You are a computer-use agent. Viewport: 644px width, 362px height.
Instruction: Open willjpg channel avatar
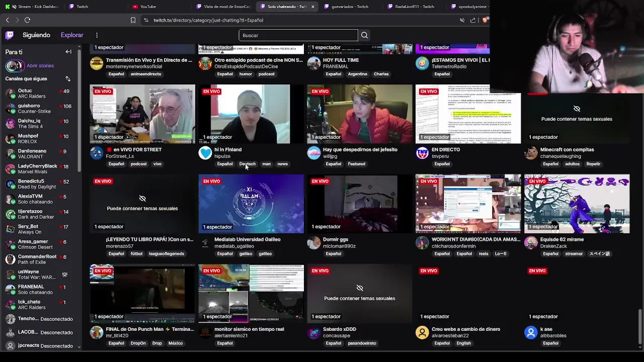[x=314, y=153]
